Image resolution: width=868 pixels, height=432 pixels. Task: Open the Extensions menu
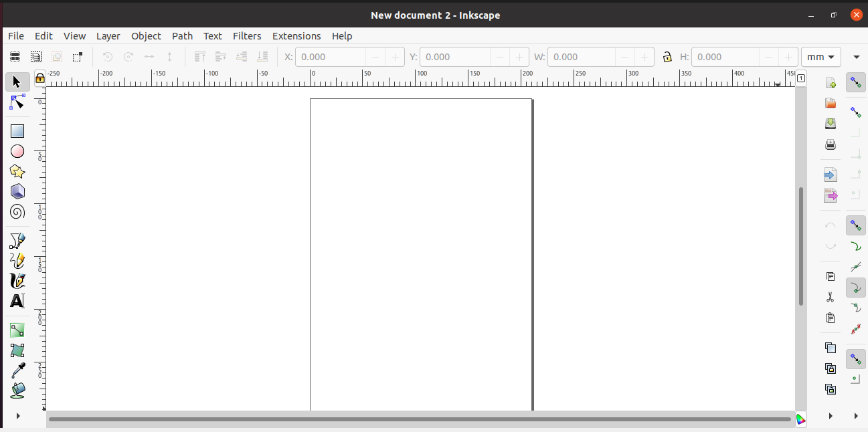[296, 36]
